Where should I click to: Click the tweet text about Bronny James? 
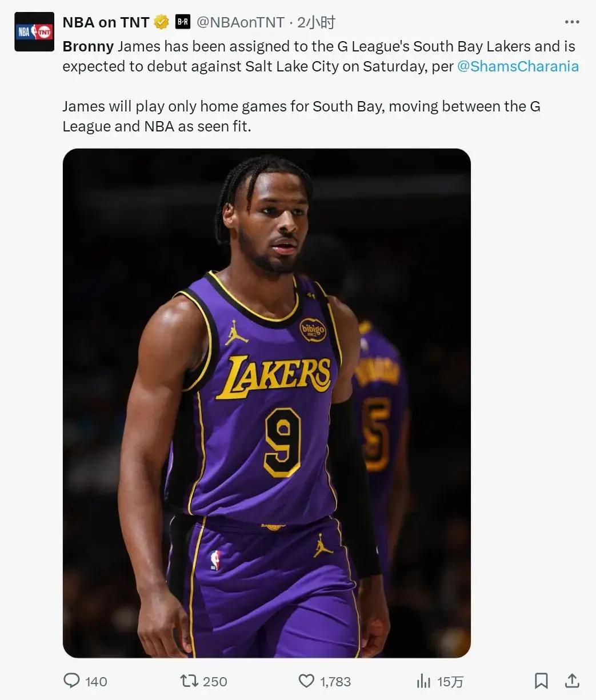pyautogui.click(x=320, y=86)
